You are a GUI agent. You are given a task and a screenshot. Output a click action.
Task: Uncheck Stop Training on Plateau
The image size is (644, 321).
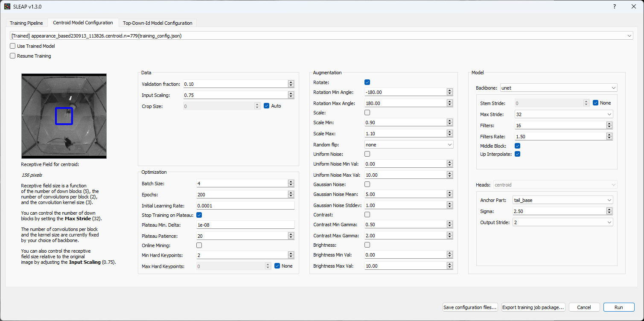click(199, 215)
